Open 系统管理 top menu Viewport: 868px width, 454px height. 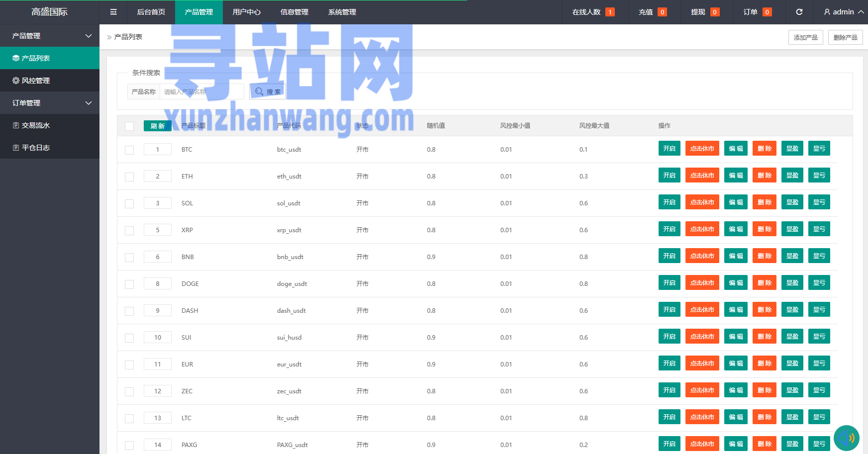click(x=342, y=12)
